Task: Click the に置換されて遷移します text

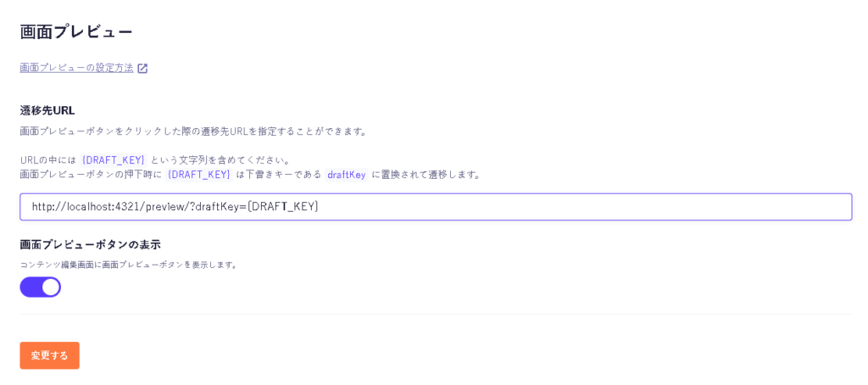Action: [x=426, y=175]
